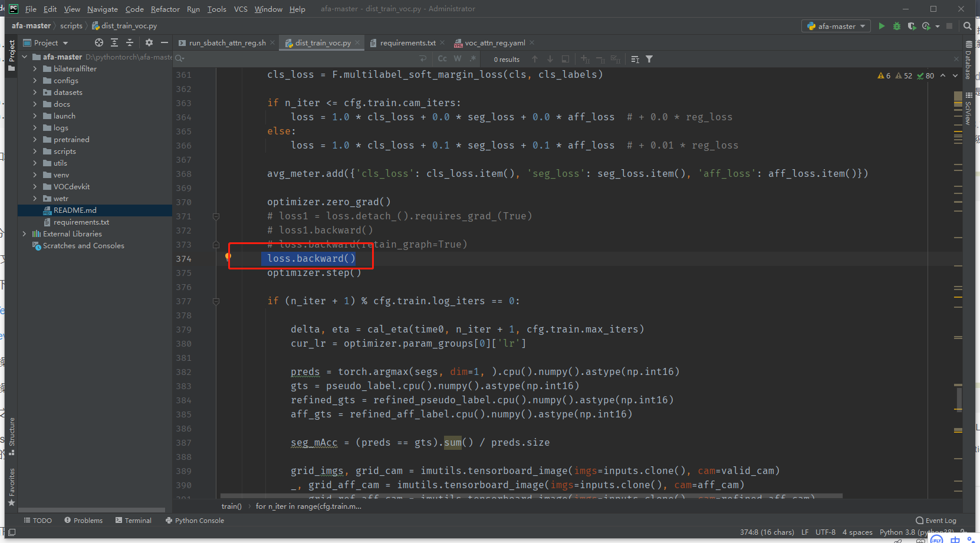Click the 6 warnings inspection indicator
Image resolution: width=980 pixels, height=543 pixels.
point(885,75)
